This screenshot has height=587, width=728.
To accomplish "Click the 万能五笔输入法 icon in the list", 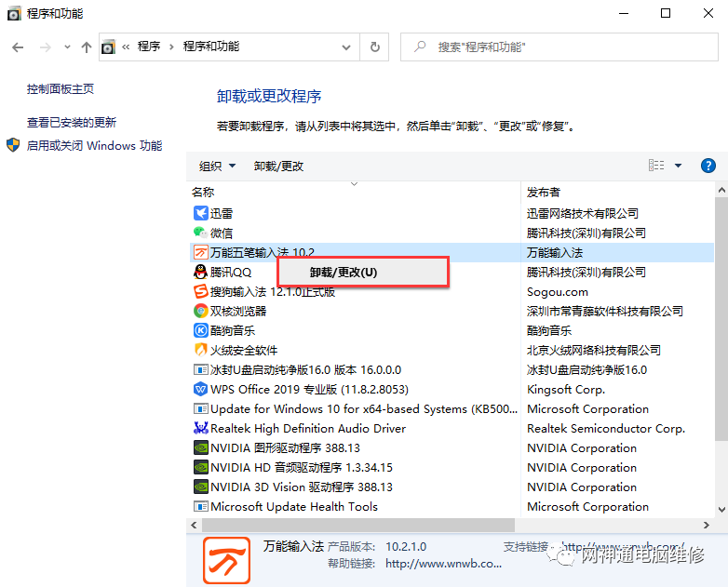I will coord(200,252).
